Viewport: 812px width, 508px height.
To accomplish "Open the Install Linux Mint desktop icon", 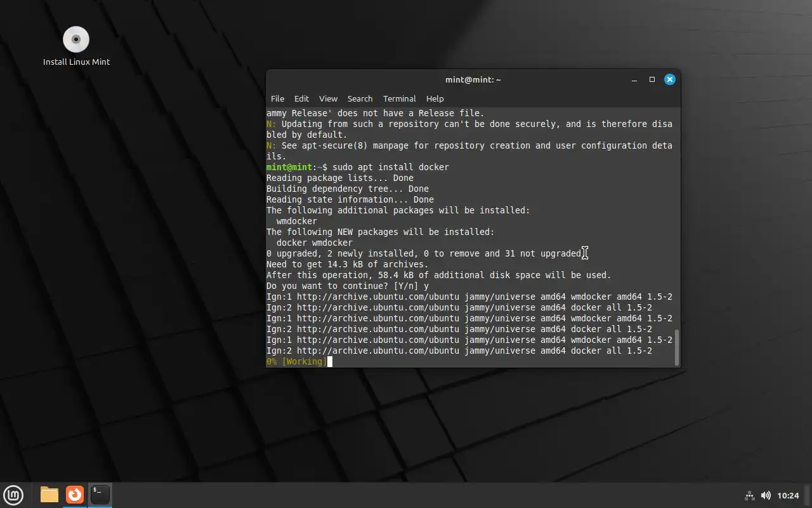I will 76,46.
